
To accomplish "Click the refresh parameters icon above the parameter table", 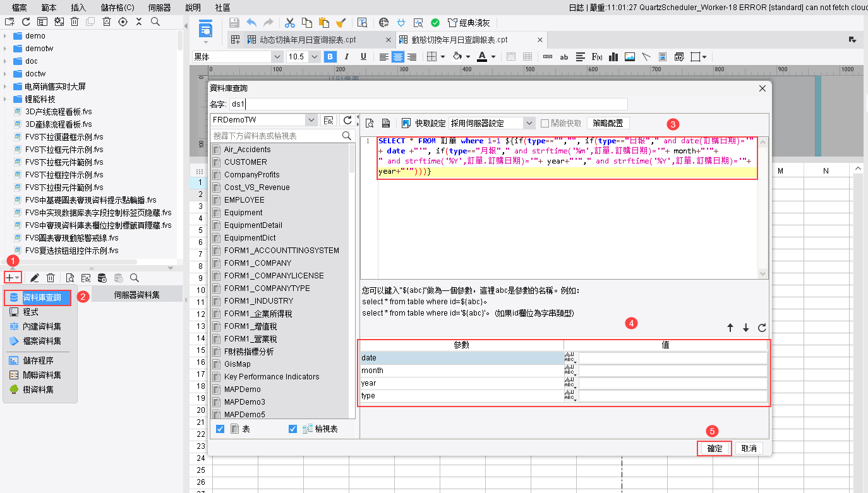I will pos(762,328).
